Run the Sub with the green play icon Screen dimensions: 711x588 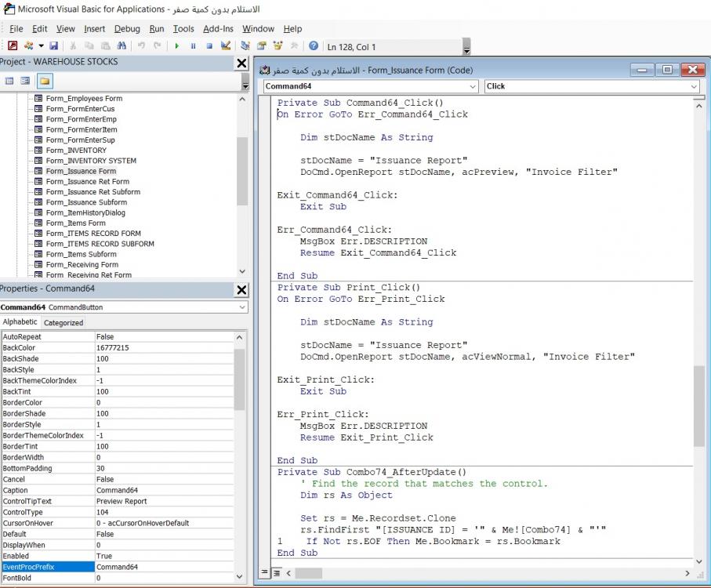pos(177,45)
